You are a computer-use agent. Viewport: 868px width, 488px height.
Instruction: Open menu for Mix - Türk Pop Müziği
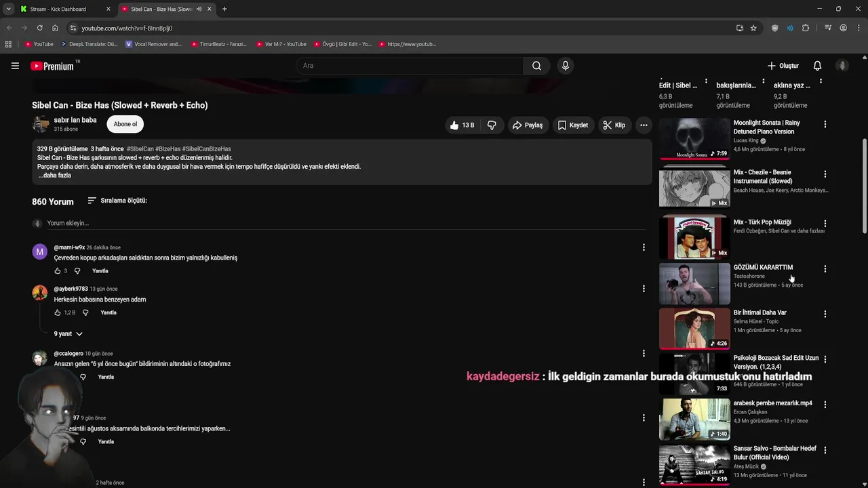point(825,224)
